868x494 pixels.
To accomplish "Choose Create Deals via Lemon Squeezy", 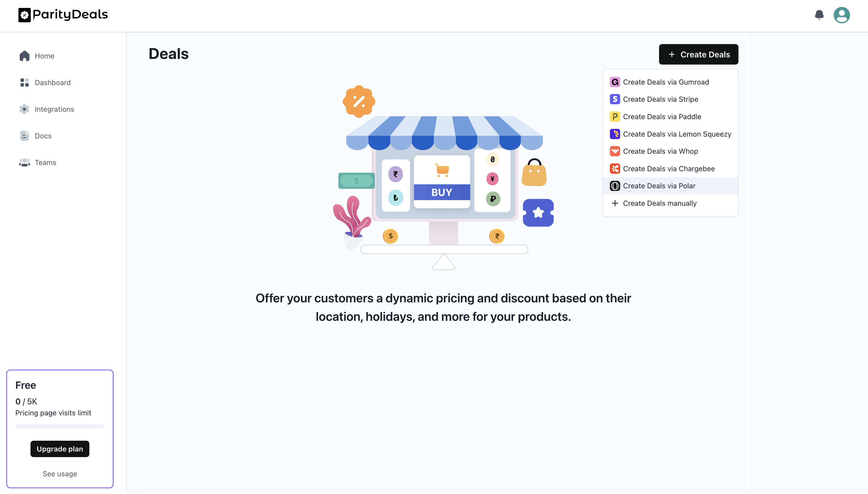I will (x=677, y=134).
